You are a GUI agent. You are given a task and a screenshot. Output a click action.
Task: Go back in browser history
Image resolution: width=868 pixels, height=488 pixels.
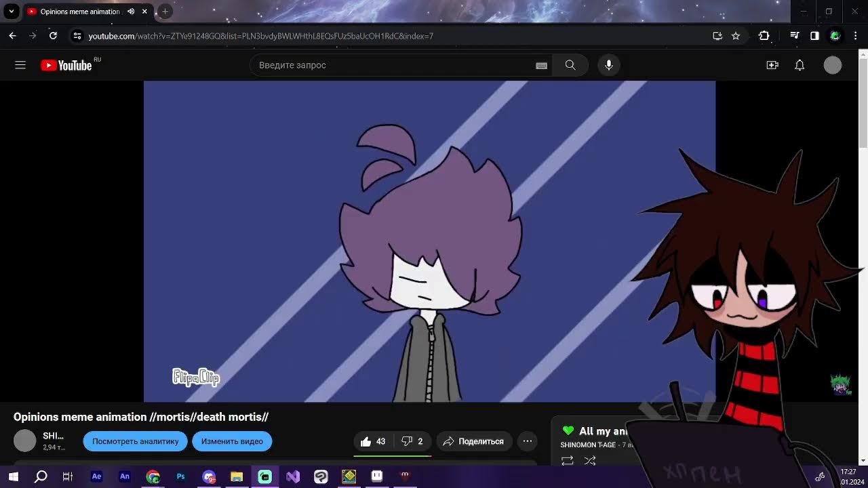(12, 36)
